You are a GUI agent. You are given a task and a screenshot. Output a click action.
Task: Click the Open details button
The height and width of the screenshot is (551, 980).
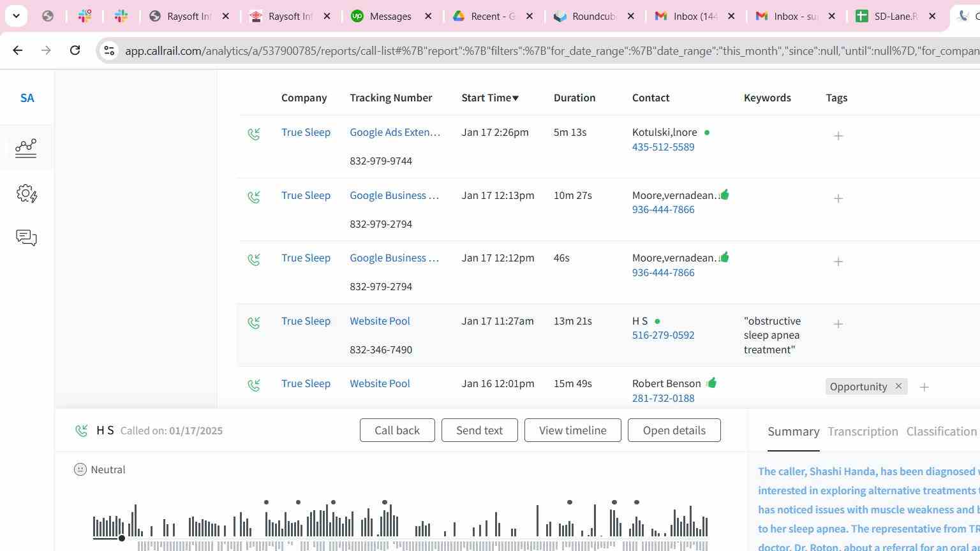[674, 430]
